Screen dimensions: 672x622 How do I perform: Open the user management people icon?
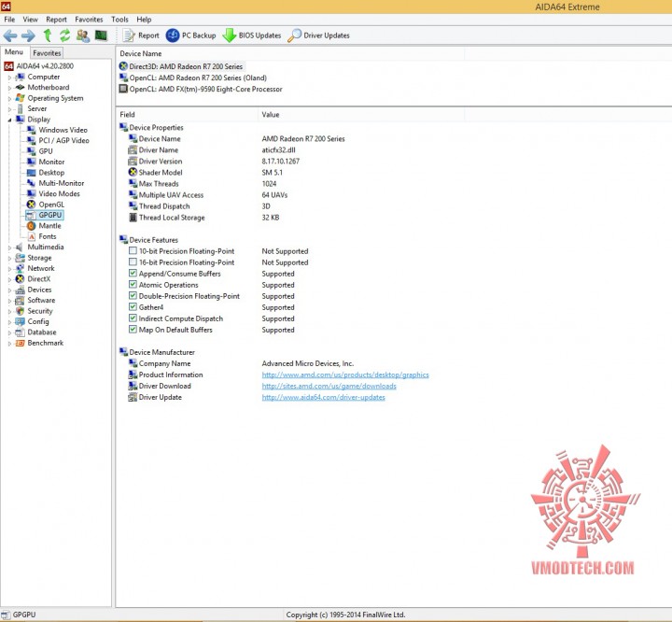[x=83, y=35]
